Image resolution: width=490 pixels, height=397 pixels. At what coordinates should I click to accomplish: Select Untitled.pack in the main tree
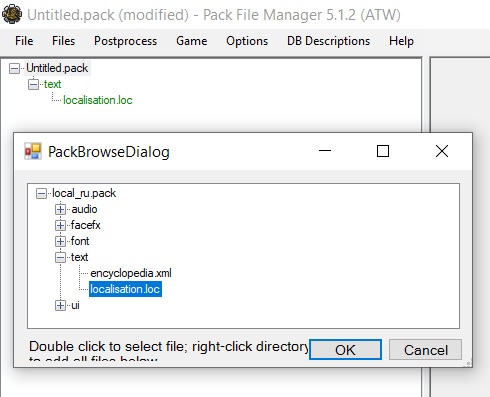(57, 68)
